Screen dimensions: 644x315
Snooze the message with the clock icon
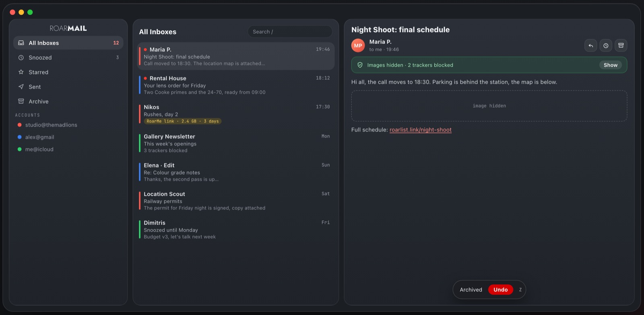(x=606, y=46)
